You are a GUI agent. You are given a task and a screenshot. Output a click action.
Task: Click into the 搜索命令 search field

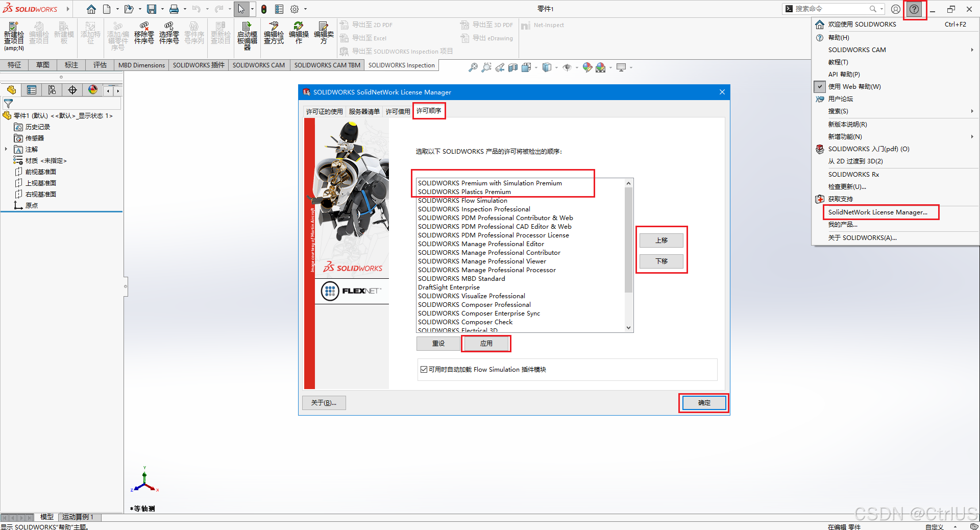(831, 9)
